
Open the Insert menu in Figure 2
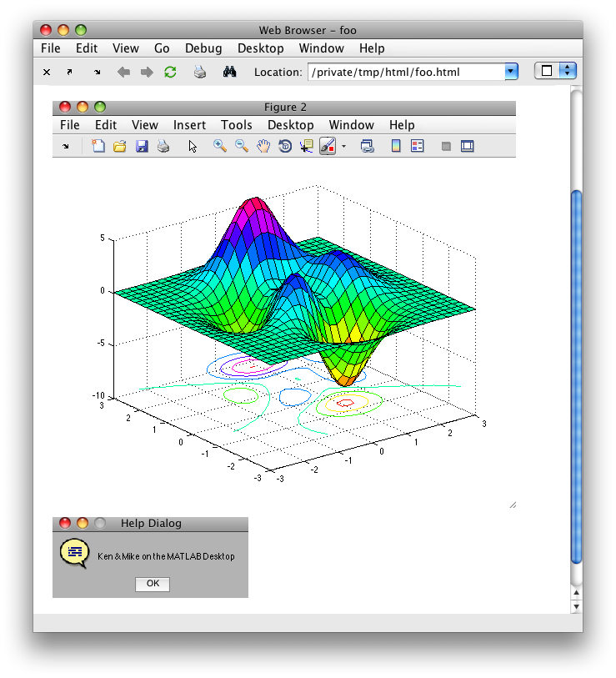pyautogui.click(x=189, y=125)
